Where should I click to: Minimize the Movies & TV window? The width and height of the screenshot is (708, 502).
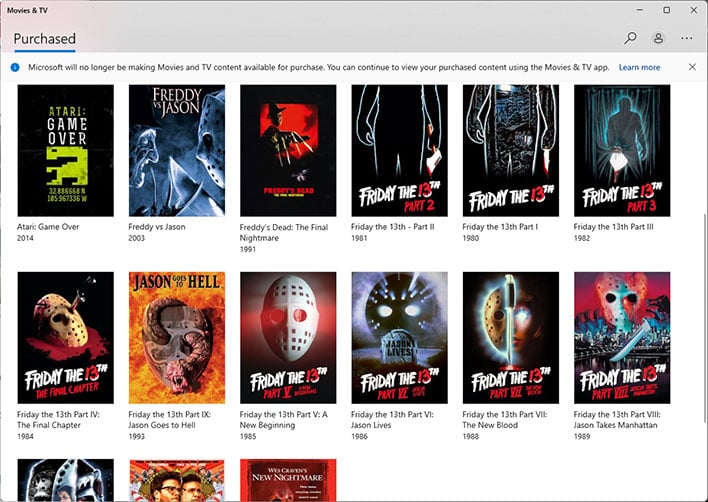tap(640, 10)
